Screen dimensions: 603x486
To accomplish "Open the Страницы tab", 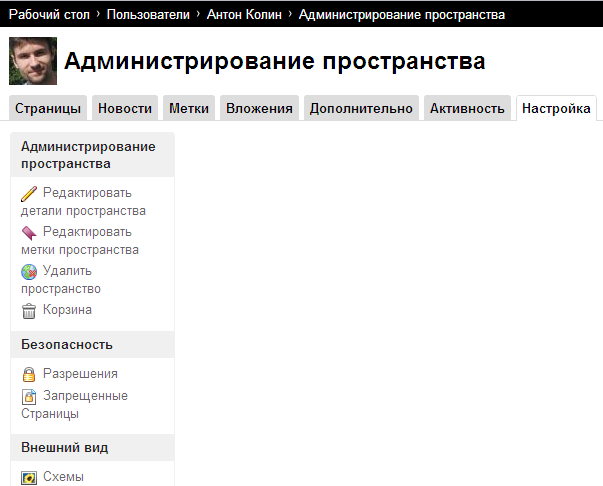I will point(48,108).
